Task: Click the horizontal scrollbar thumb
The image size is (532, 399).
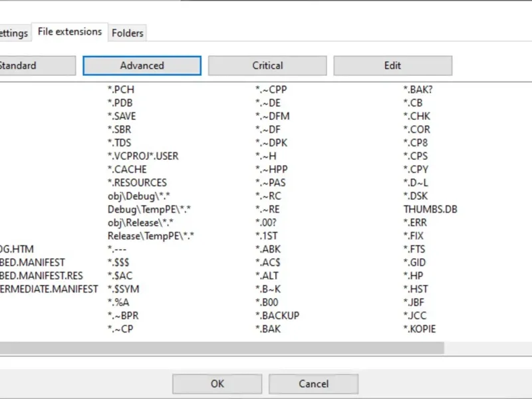Action: point(219,348)
